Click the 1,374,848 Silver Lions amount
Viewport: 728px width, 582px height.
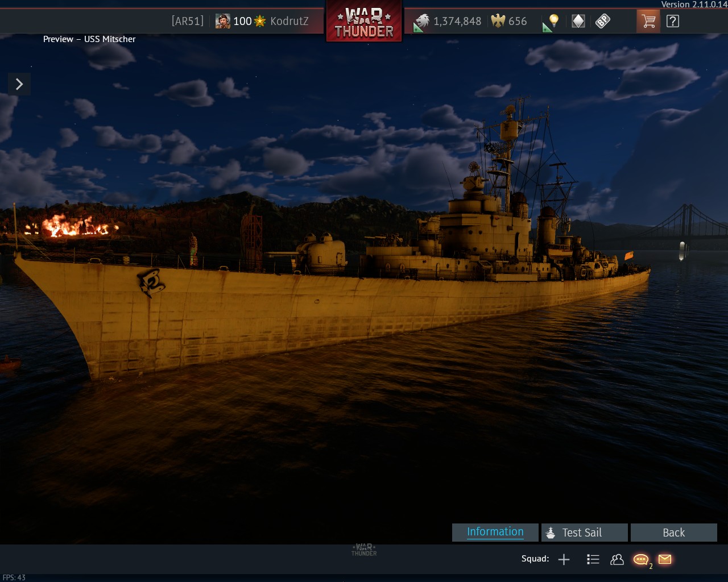coord(457,22)
